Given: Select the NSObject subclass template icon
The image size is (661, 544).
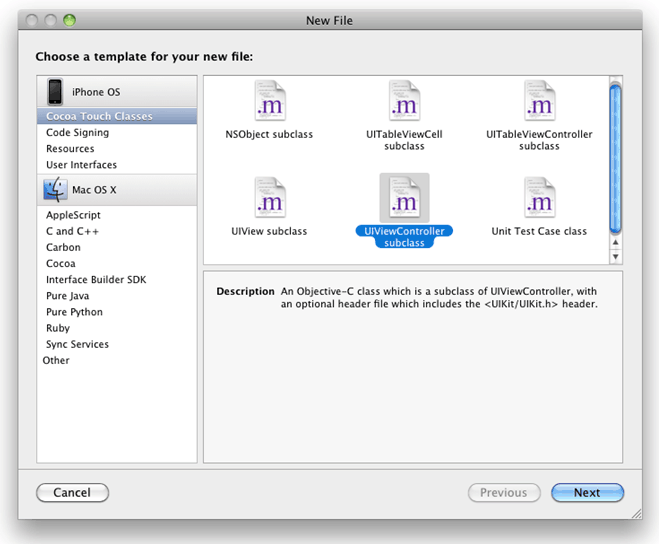Looking at the screenshot, I should pos(270,101).
